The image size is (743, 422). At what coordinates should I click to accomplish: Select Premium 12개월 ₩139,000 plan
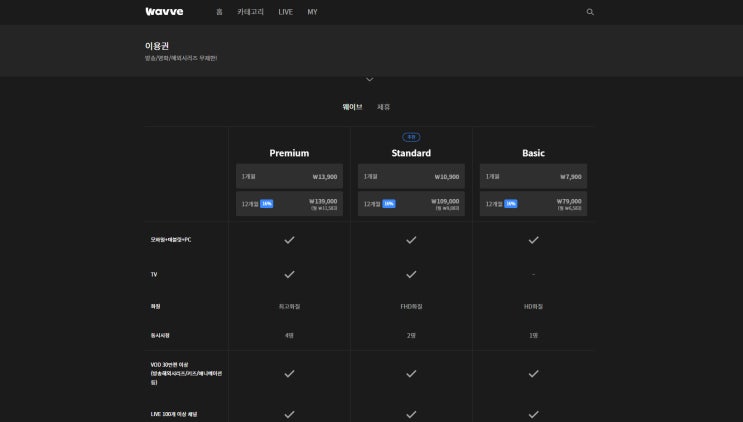(290, 204)
